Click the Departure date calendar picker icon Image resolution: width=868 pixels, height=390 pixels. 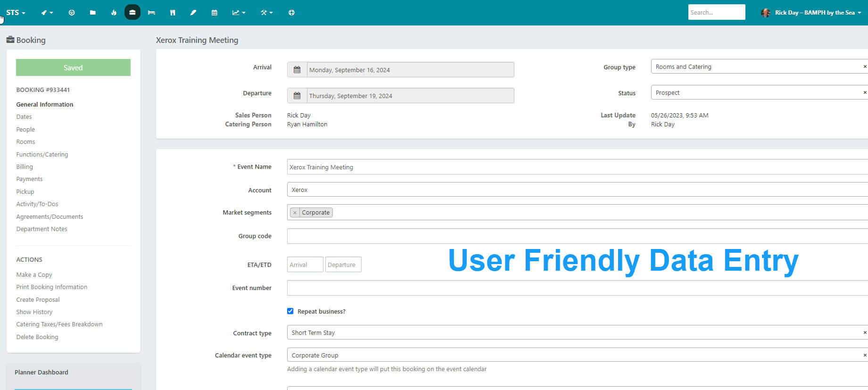297,96
